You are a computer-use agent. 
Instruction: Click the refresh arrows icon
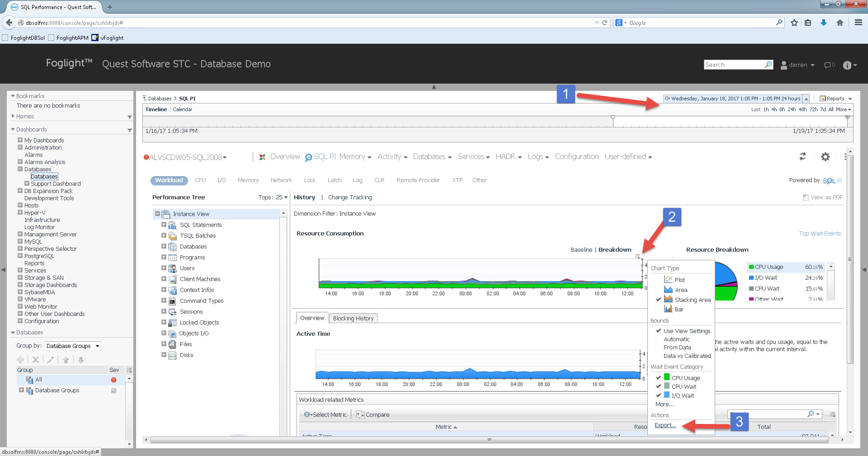(802, 156)
